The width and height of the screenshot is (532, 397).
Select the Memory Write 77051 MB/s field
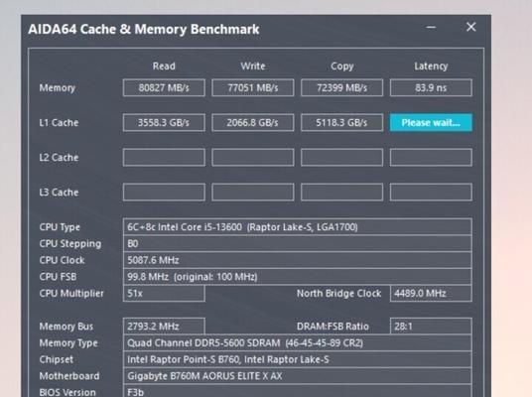[x=253, y=88]
